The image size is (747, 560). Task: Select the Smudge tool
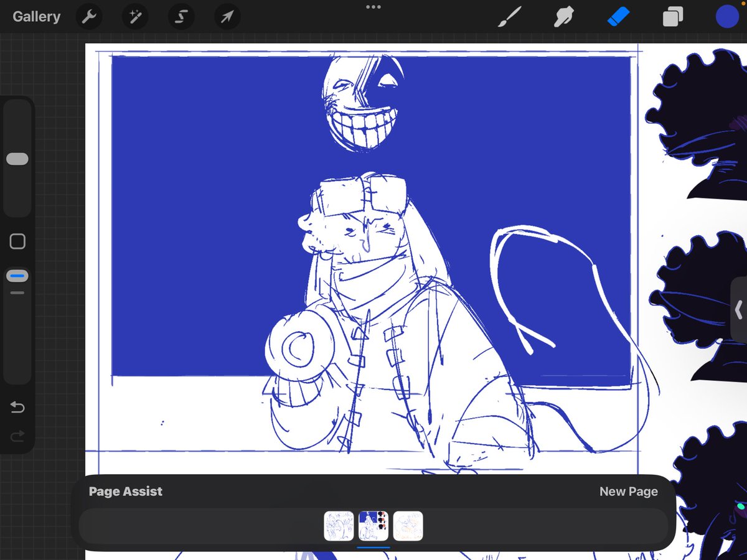tap(564, 17)
